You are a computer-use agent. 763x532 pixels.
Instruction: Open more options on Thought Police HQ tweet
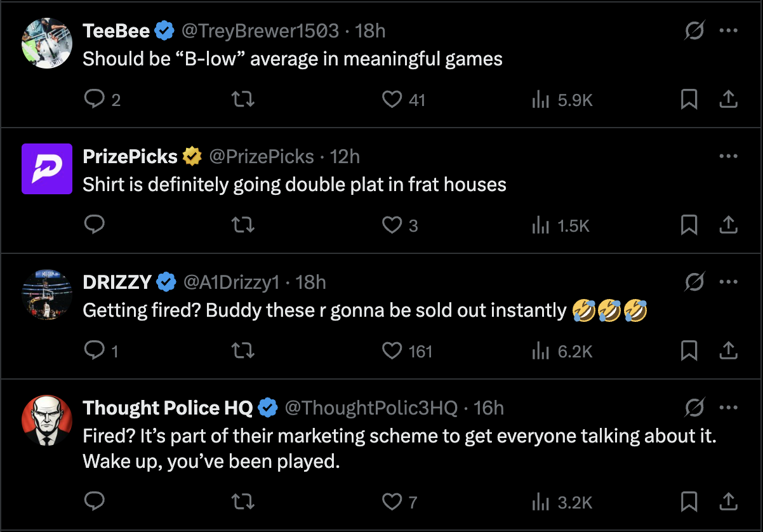point(728,408)
